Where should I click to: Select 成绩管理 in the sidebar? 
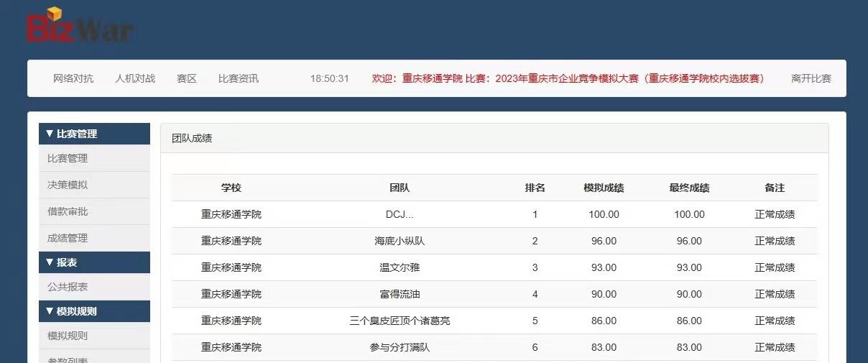[68, 238]
